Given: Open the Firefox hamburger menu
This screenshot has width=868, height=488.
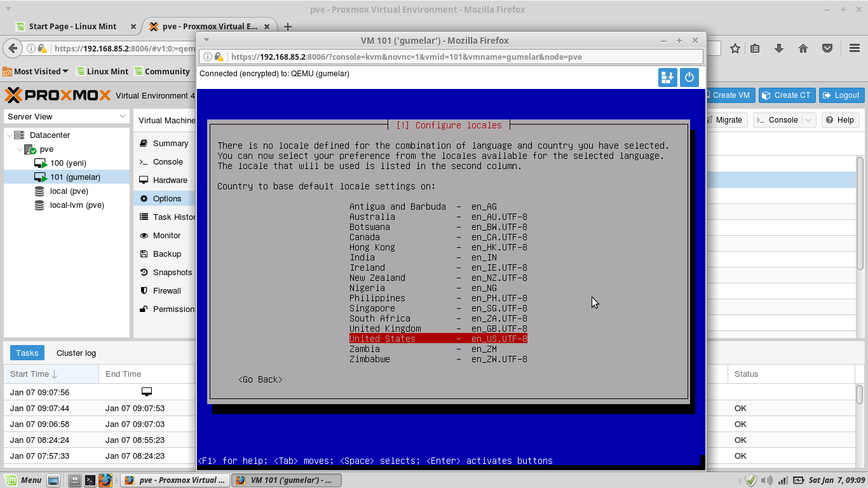Looking at the screenshot, I should [x=855, y=48].
